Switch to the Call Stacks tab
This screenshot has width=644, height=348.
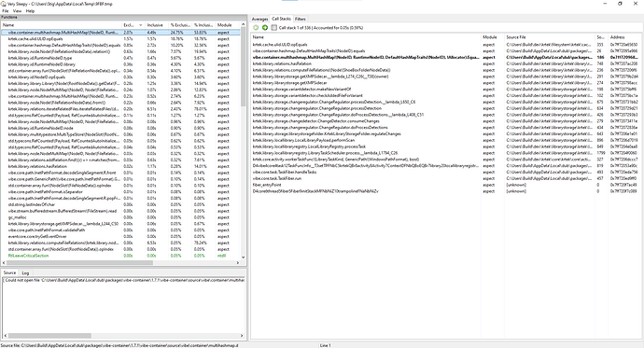(x=281, y=19)
